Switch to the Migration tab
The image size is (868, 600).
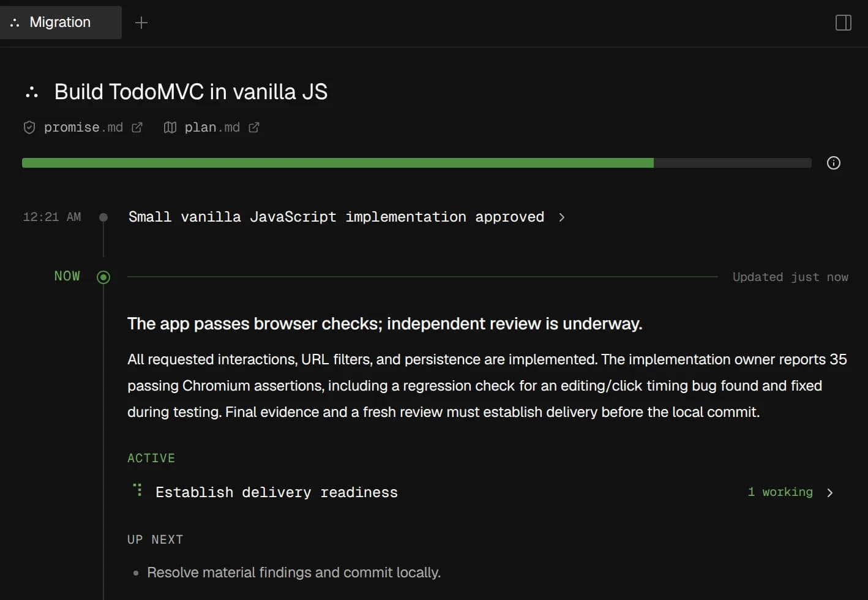pos(61,23)
